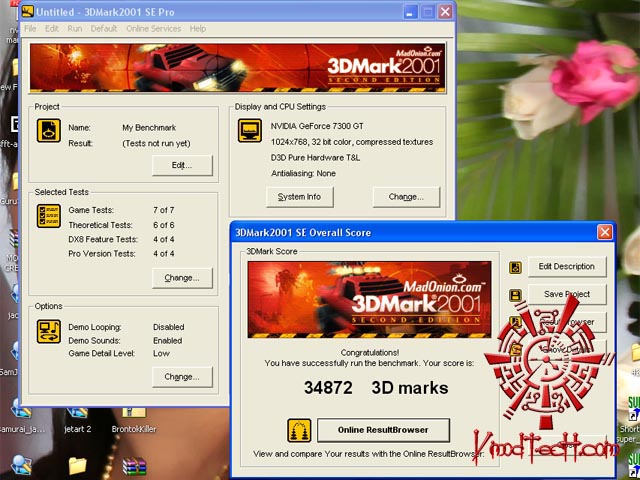The height and width of the screenshot is (480, 640).
Task: Click 'Pro Version Tests:' label
Action: (102, 254)
